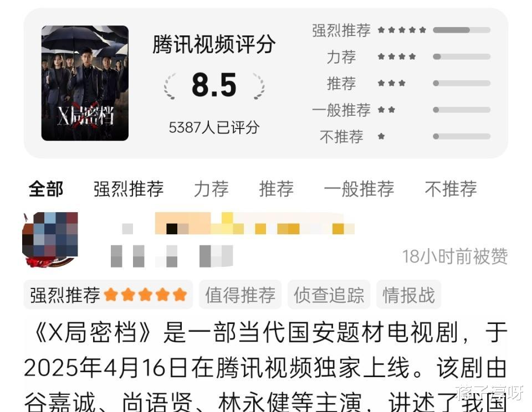Select the 情报战 tag
Image resolution: width=532 pixels, height=412 pixels.
pos(408,295)
